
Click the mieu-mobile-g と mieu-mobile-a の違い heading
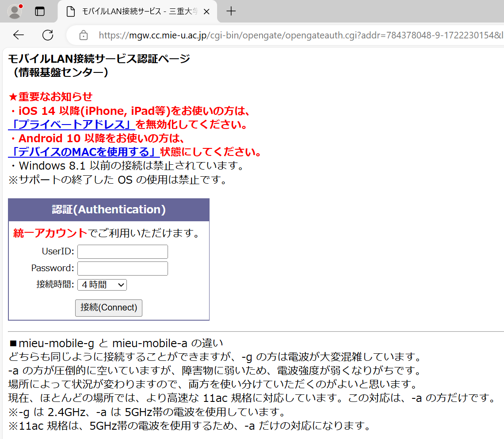click(116, 343)
